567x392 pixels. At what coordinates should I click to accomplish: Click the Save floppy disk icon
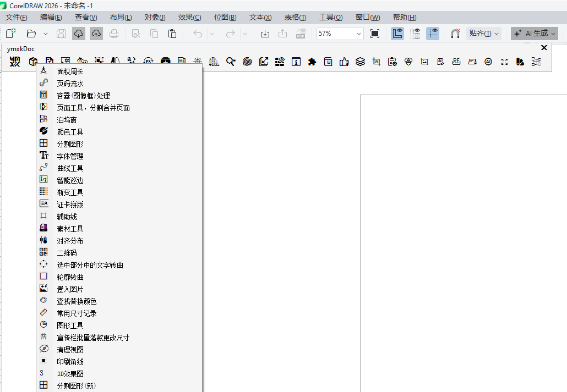pos(61,34)
